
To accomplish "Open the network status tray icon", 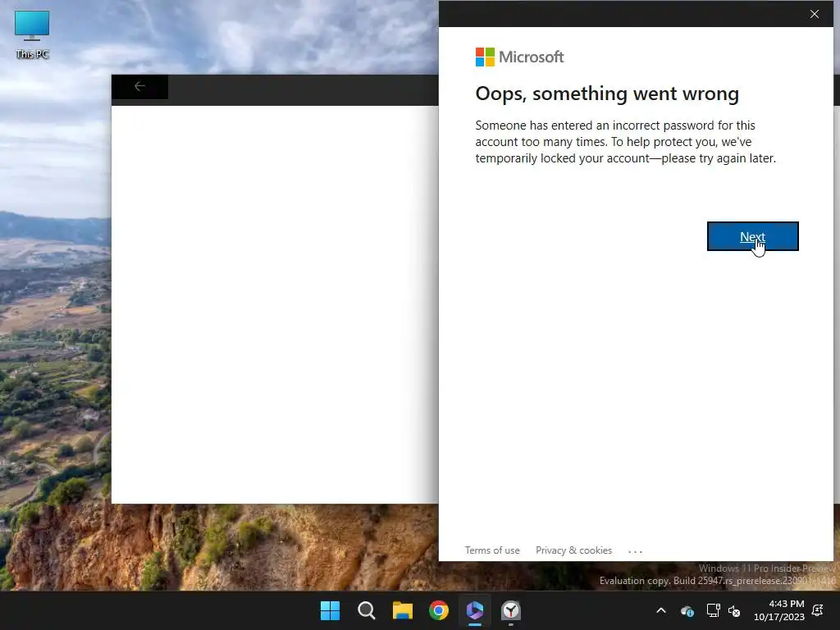I will (713, 610).
